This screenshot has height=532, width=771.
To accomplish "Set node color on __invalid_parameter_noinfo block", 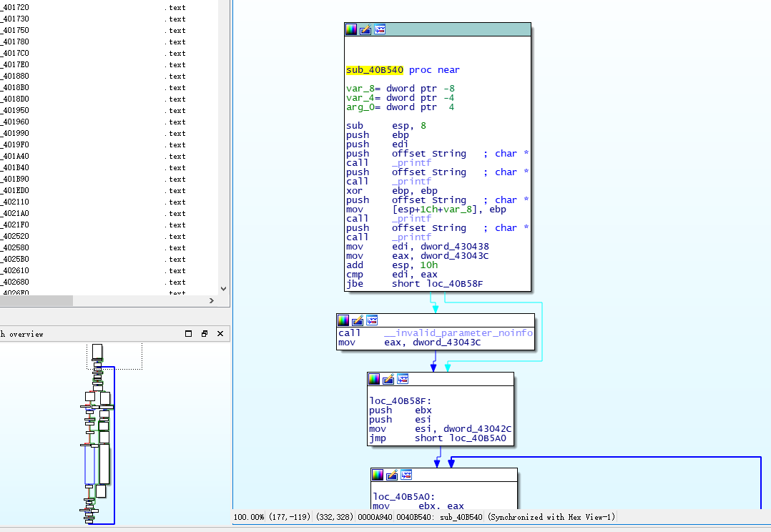I will pos(343,320).
